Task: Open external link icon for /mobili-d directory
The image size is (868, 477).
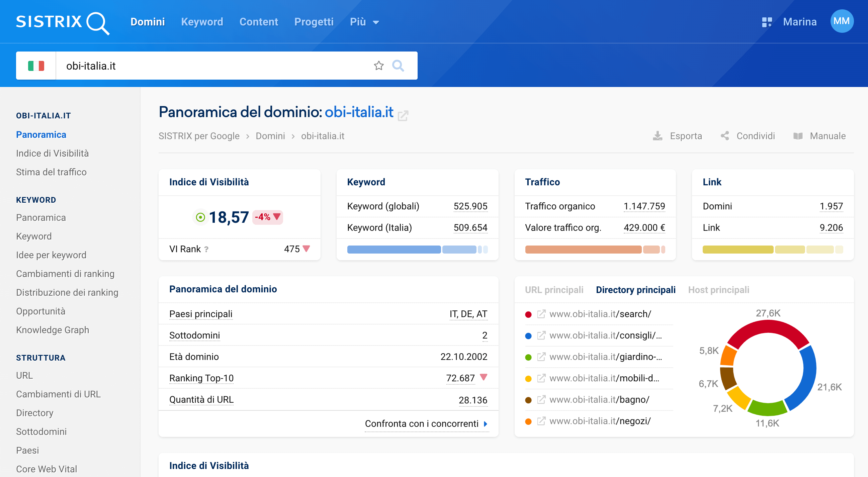Action: coord(541,378)
